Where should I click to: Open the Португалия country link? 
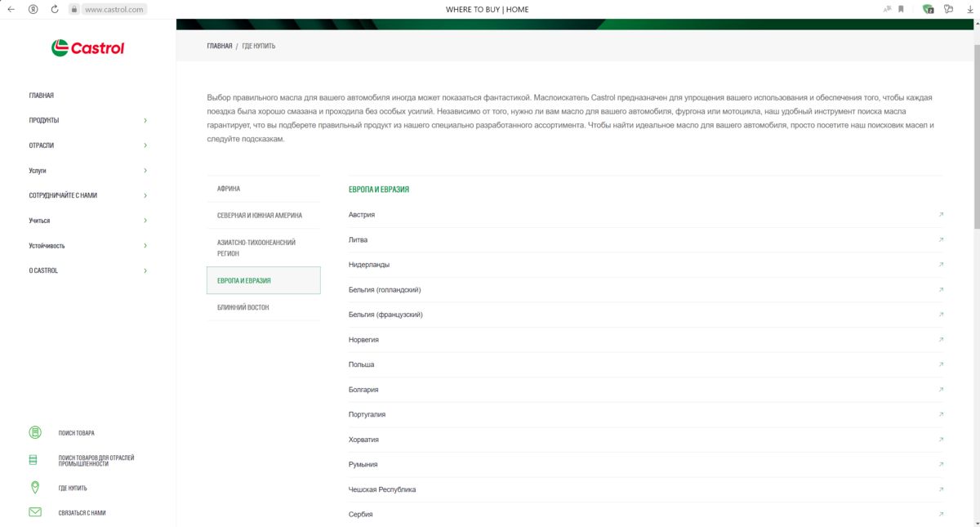tap(367, 414)
